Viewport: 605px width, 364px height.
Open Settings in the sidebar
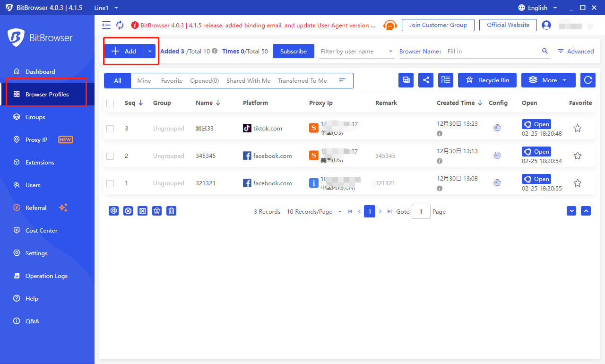47,253
